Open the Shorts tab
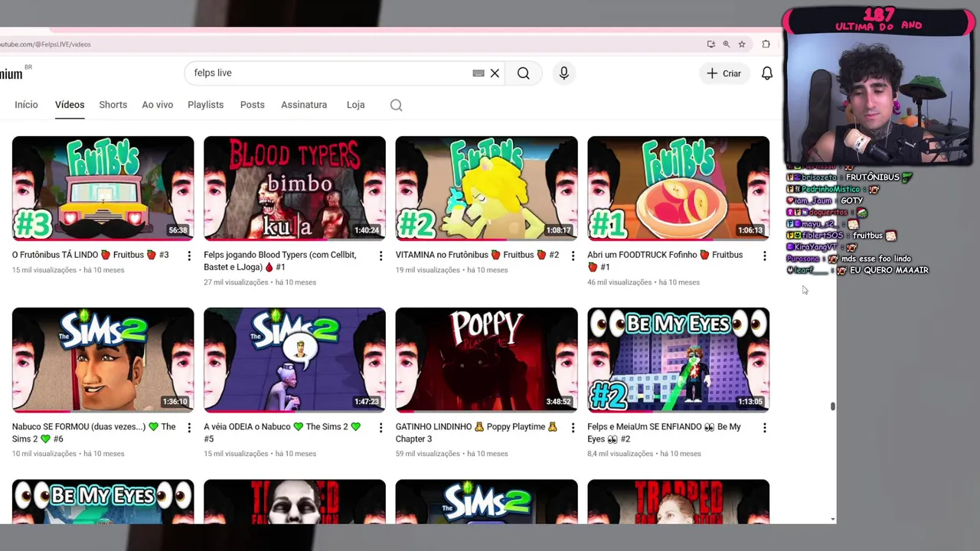 coord(113,105)
